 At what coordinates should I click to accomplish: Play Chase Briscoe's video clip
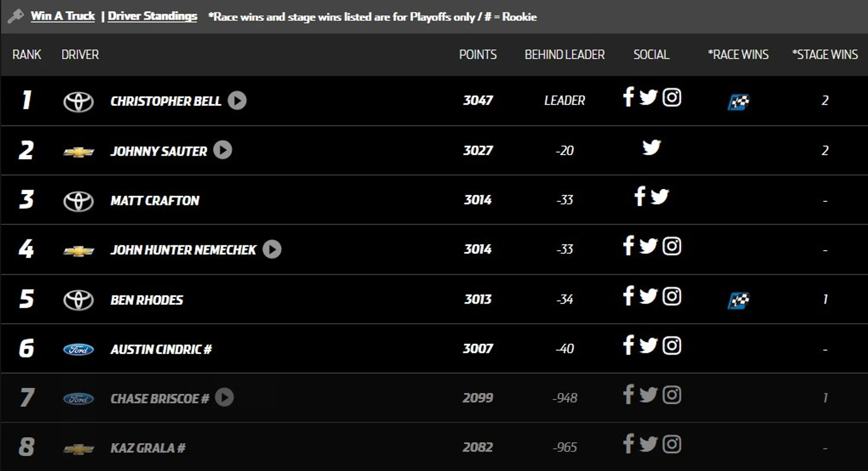point(224,397)
